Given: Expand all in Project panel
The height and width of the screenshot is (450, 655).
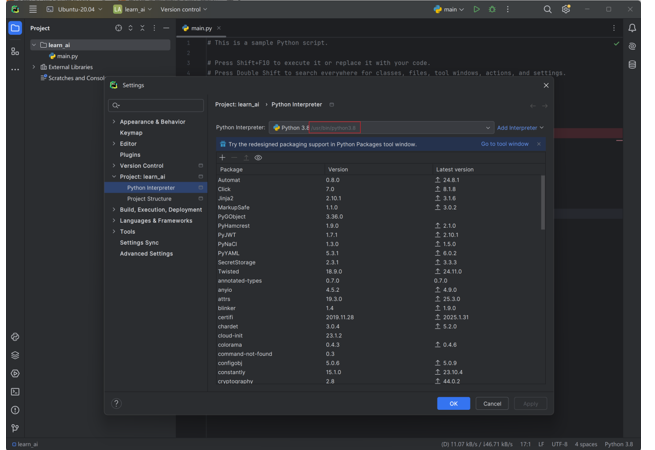Looking at the screenshot, I should coord(130,28).
